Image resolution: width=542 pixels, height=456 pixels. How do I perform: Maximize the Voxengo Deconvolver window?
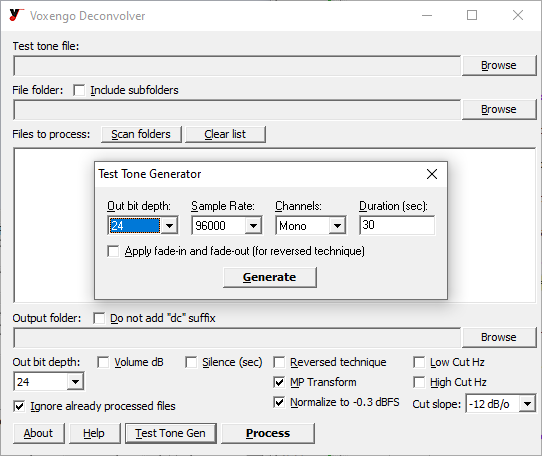click(x=472, y=15)
